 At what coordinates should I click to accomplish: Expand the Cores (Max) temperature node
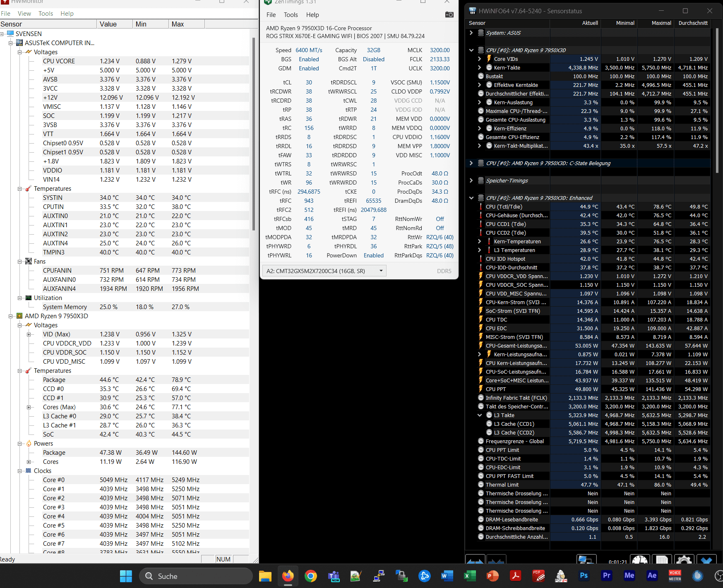[29, 407]
